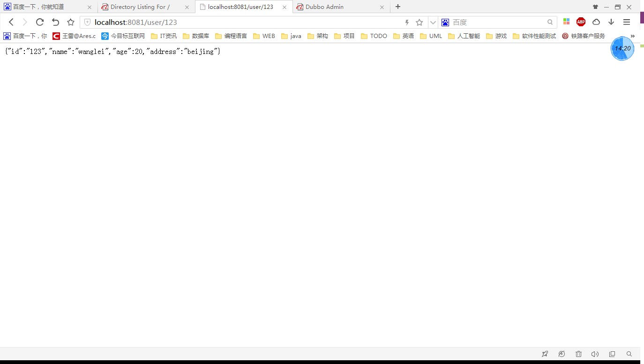Open the 铁路客户服务 bookmark
This screenshot has height=364, width=644.
584,36
